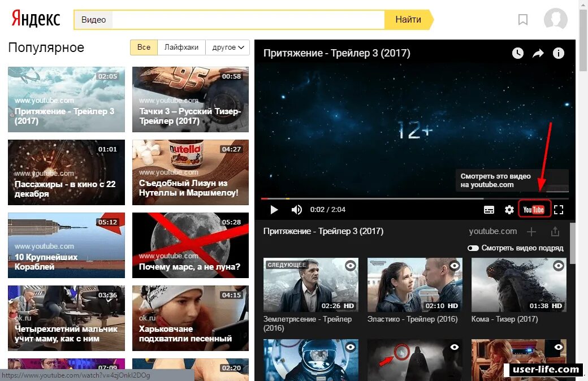The height and width of the screenshot is (381, 588).
Task: Toggle eye icon on last-row woman thumbnail
Action: point(559,347)
